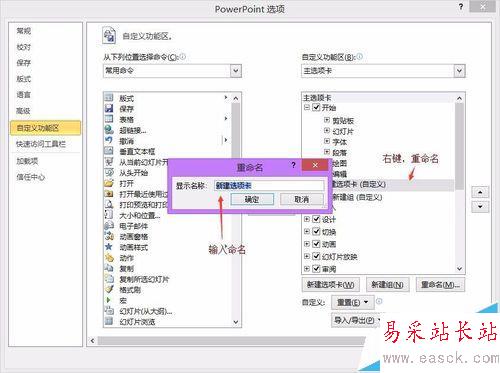Click the 打印预览和打印 icon
This screenshot has width=500, height=373.
(x=109, y=204)
